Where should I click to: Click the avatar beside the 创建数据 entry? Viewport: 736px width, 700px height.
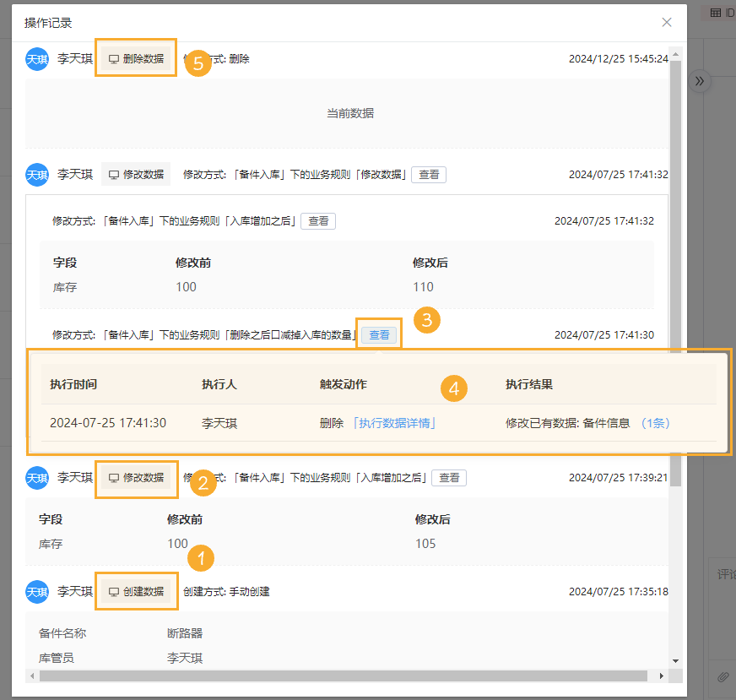(x=37, y=592)
